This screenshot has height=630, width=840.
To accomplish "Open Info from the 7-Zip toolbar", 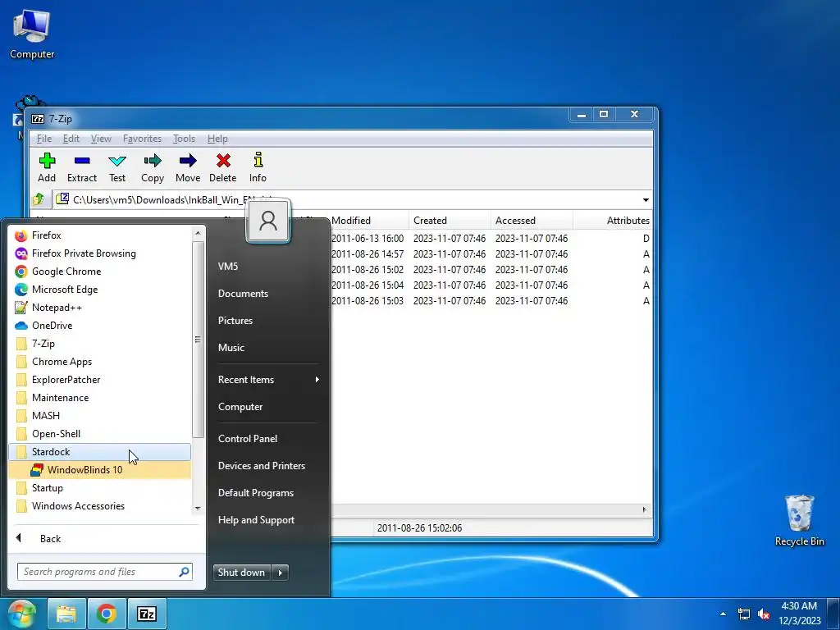I will [258, 167].
